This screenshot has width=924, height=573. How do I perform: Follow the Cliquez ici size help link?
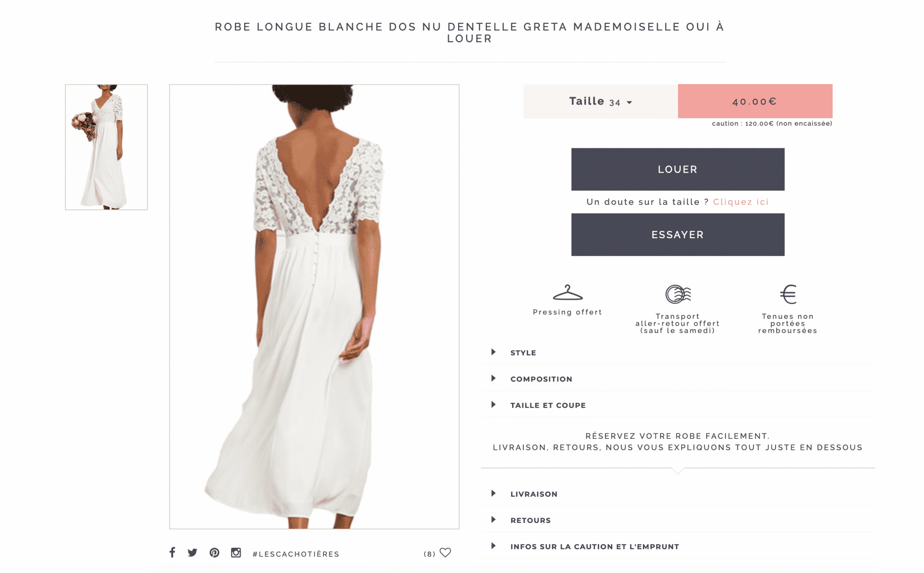point(741,202)
